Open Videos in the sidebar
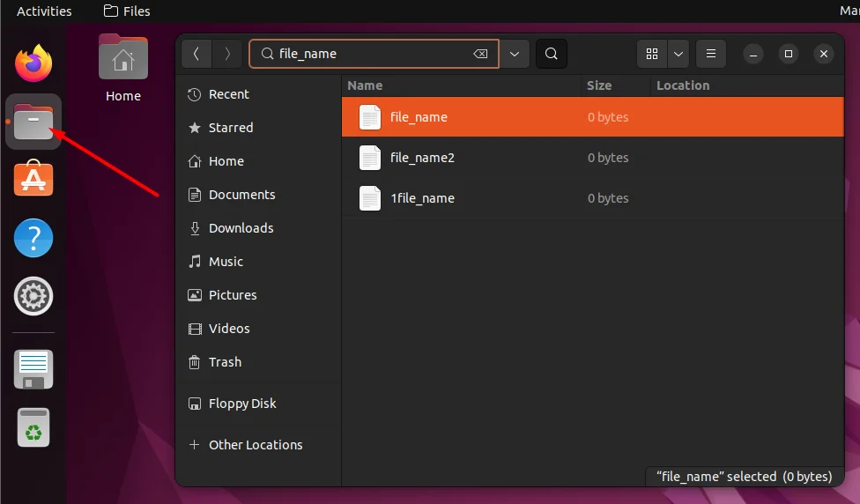 tap(258, 329)
